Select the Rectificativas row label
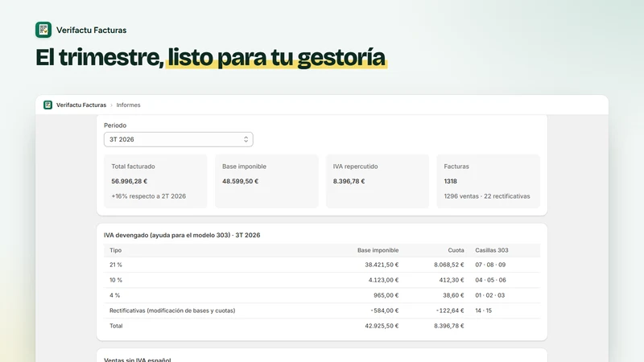The image size is (644, 362). click(172, 311)
